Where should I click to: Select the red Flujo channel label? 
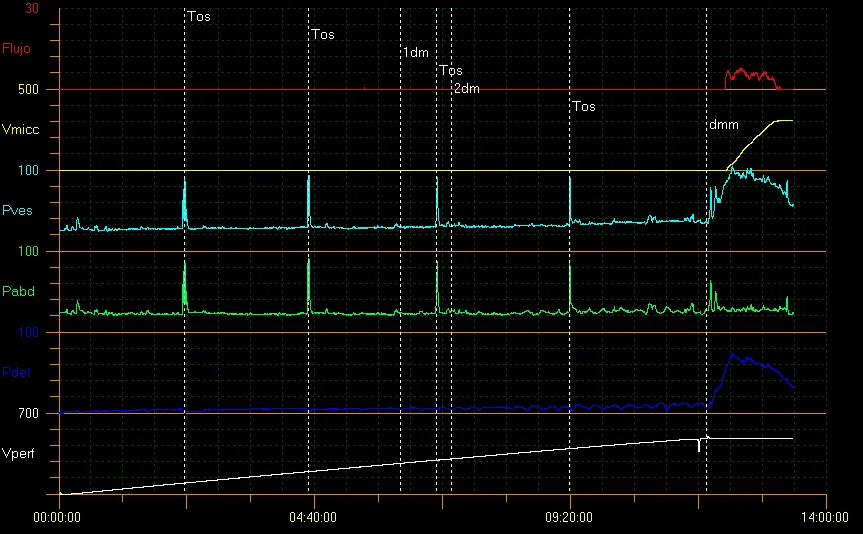click(18, 48)
